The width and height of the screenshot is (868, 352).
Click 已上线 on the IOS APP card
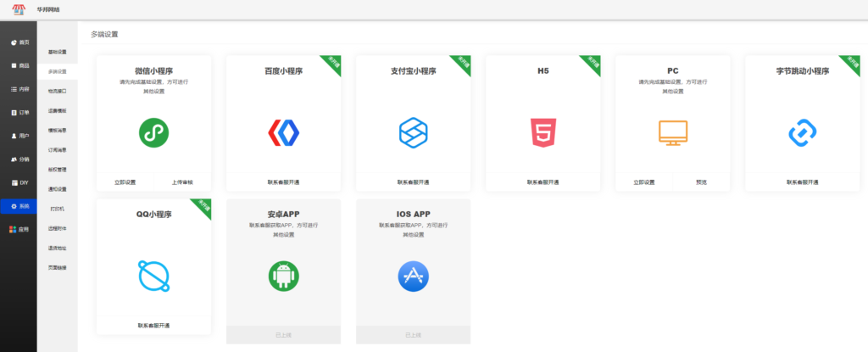(413, 335)
